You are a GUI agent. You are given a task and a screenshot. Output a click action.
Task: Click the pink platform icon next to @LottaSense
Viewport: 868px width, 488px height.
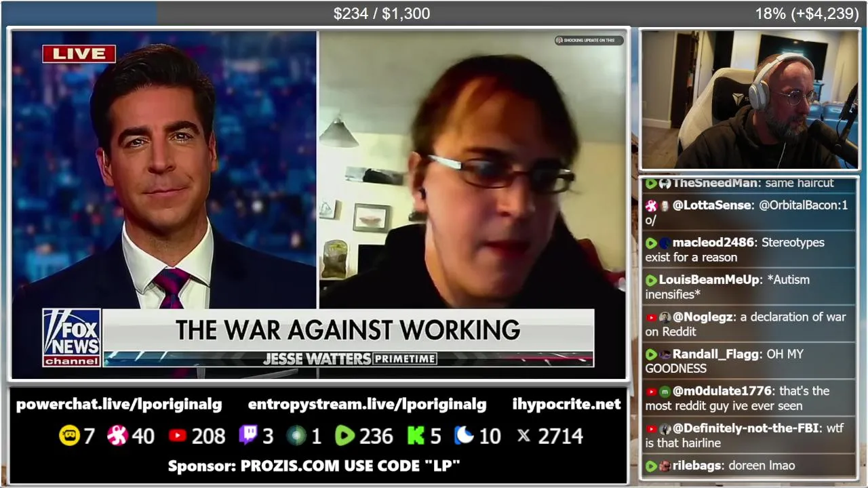(x=651, y=205)
